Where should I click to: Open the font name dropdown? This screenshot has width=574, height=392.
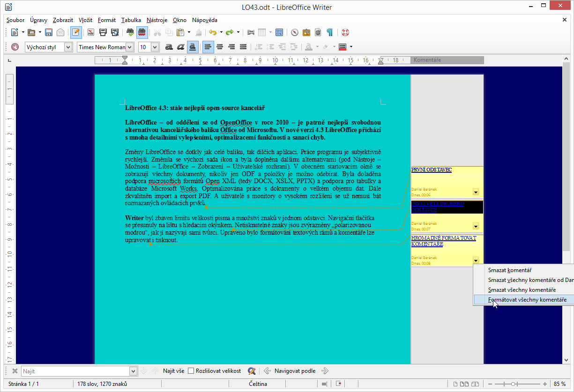pyautogui.click(x=130, y=47)
